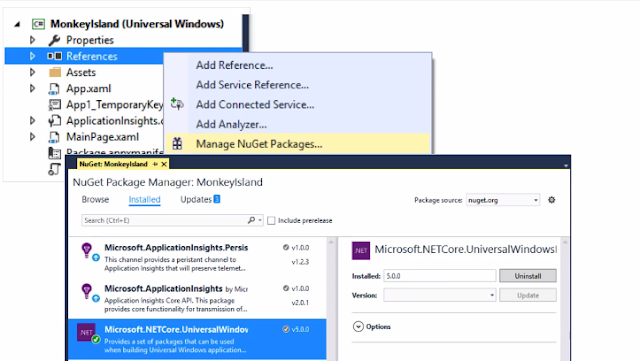The height and width of the screenshot is (361, 640).
Task: Expand the Options section
Action: coord(358,327)
